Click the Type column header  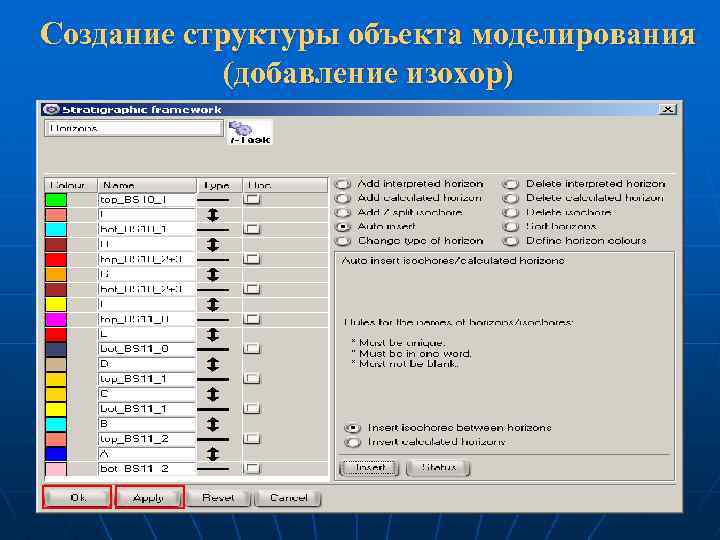219,185
